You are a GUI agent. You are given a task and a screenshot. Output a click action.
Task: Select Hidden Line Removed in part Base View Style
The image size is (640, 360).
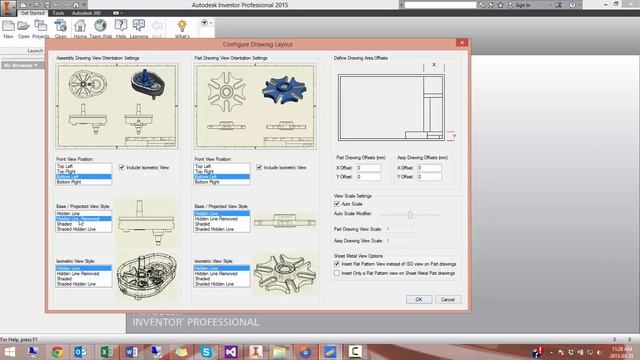click(x=221, y=219)
